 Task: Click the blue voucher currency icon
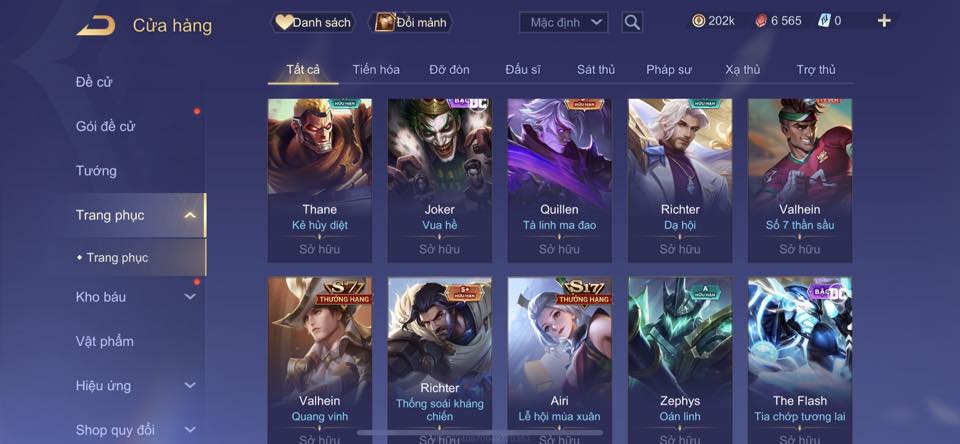pos(824,21)
